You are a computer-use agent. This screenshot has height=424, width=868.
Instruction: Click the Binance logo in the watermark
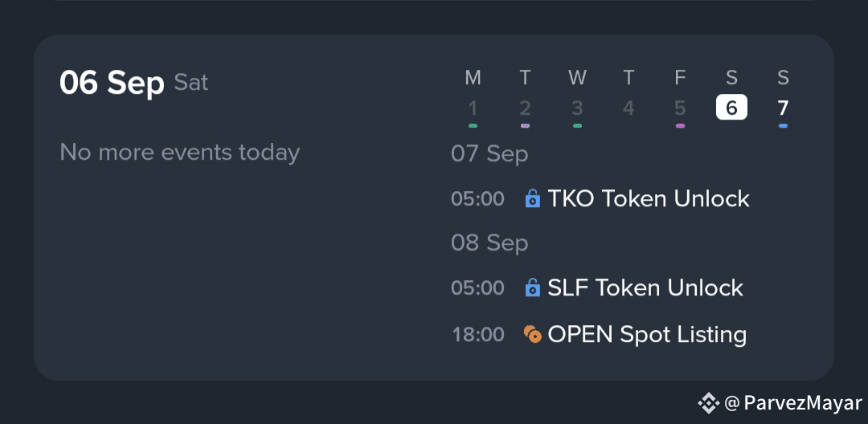(707, 402)
